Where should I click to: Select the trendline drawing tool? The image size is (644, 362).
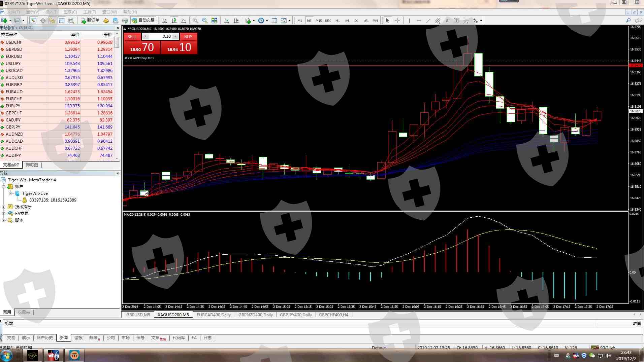point(428,21)
